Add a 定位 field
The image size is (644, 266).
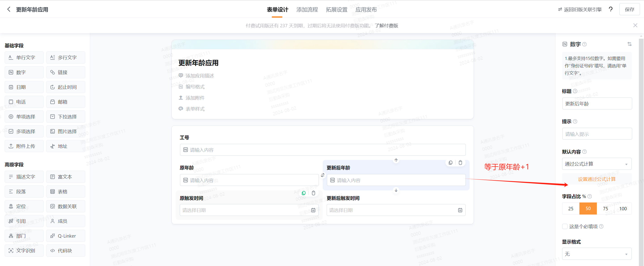pos(24,206)
